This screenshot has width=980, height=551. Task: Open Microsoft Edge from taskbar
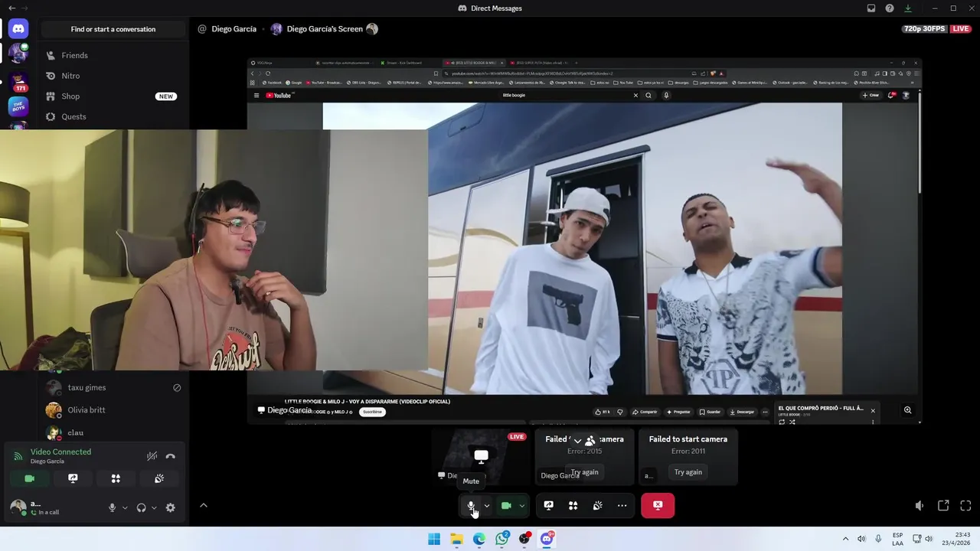(x=479, y=539)
